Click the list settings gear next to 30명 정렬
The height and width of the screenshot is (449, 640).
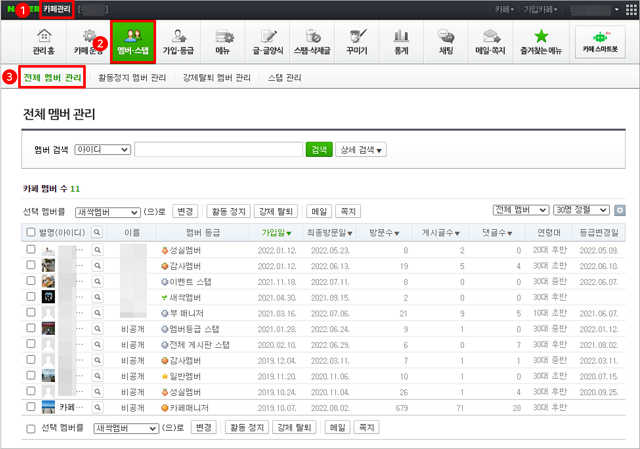(x=620, y=210)
